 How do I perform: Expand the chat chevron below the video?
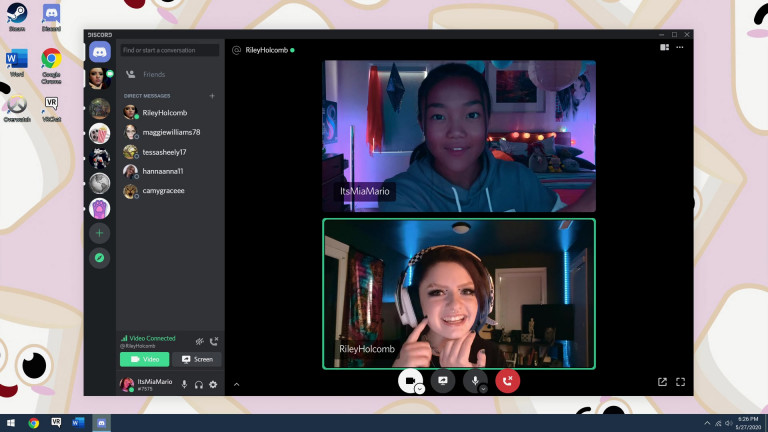pos(237,384)
